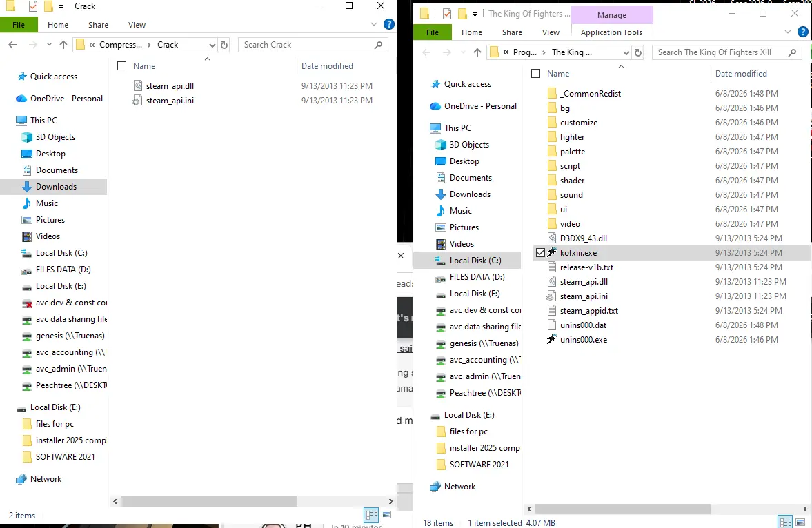
Task: Select the _CommonRedist folder
Action: 590,94
